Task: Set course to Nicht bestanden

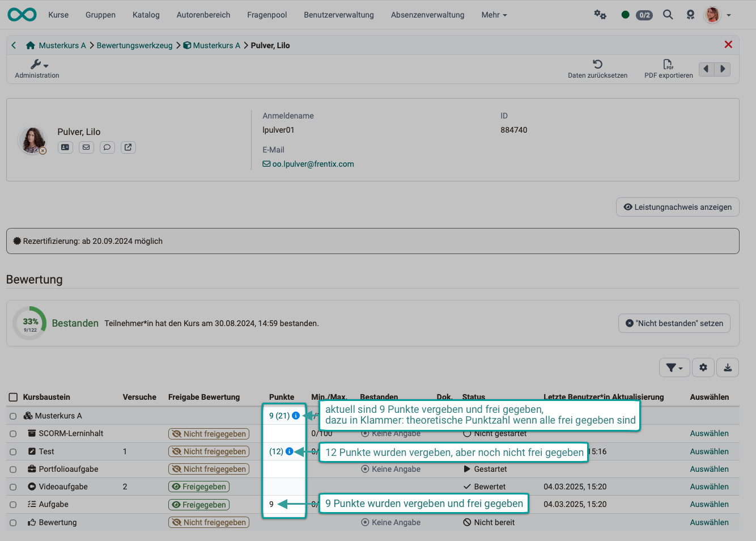Action: pyautogui.click(x=674, y=323)
